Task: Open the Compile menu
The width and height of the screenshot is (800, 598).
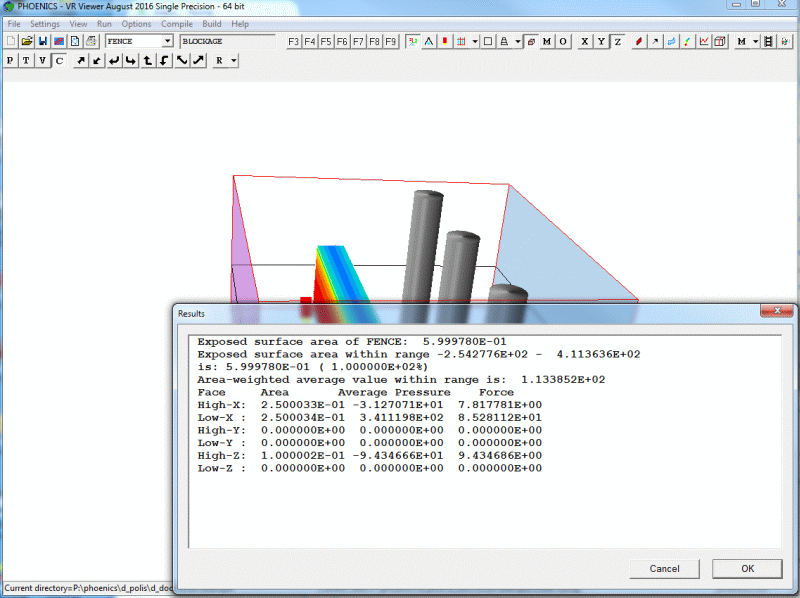Action: pyautogui.click(x=177, y=23)
